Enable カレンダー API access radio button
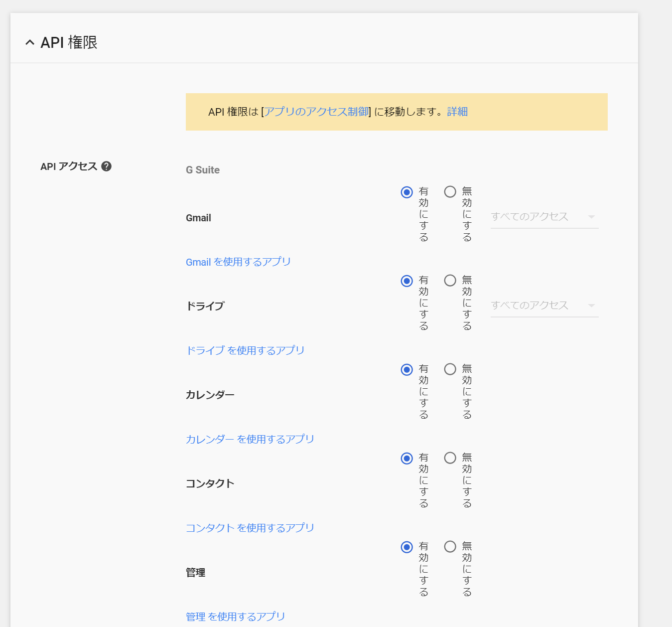The image size is (672, 627). [x=406, y=370]
